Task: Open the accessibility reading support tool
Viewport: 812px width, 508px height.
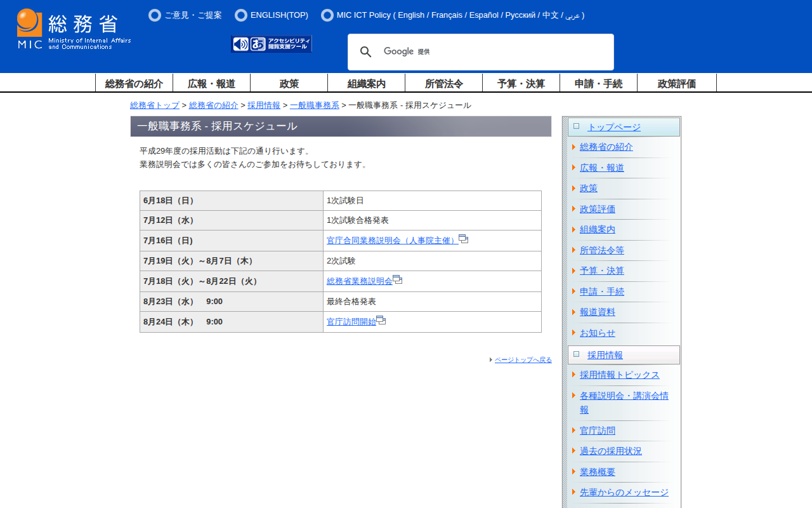Action: point(272,44)
